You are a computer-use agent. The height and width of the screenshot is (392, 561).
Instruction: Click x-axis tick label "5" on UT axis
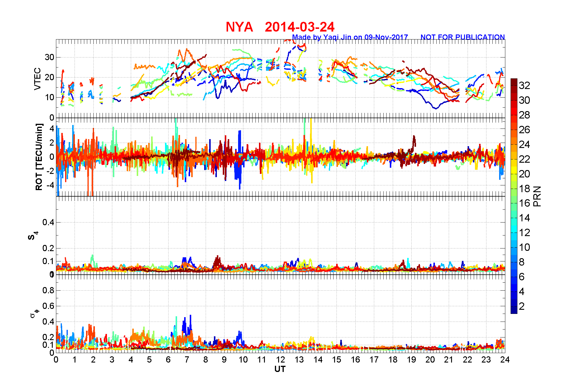pos(149,360)
